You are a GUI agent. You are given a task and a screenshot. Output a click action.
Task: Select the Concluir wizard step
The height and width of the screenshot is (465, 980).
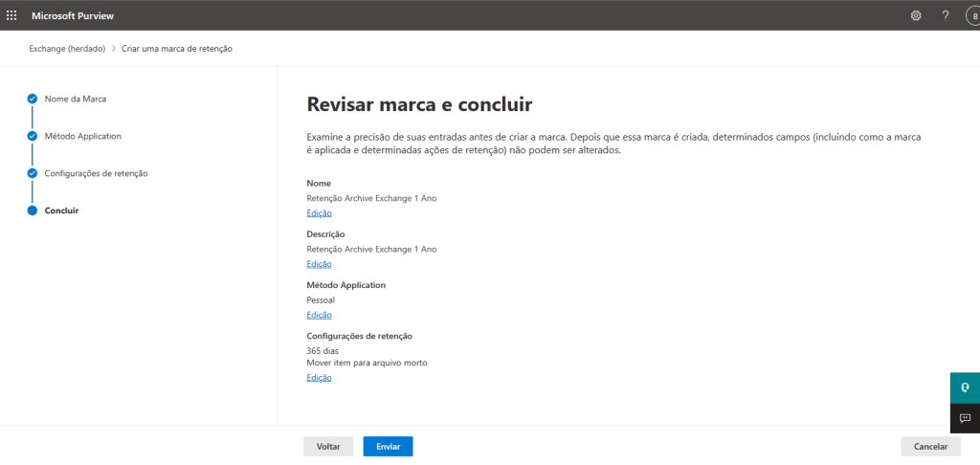[x=61, y=210]
